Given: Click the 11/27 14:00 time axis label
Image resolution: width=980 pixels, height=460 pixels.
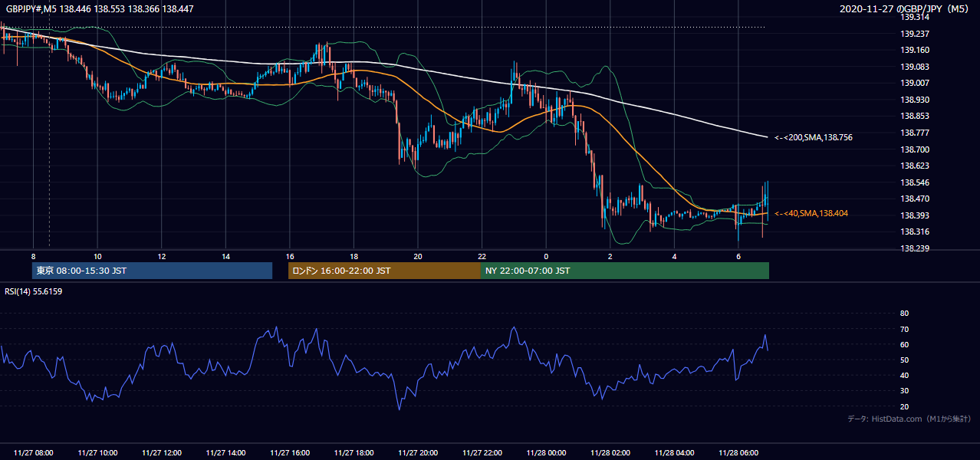Looking at the screenshot, I should [x=225, y=453].
